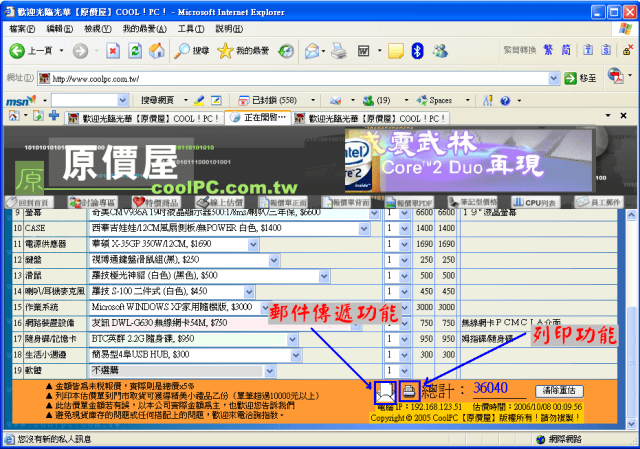
Task: Open the 軟體 不選購 dropdown
Action: (x=269, y=371)
